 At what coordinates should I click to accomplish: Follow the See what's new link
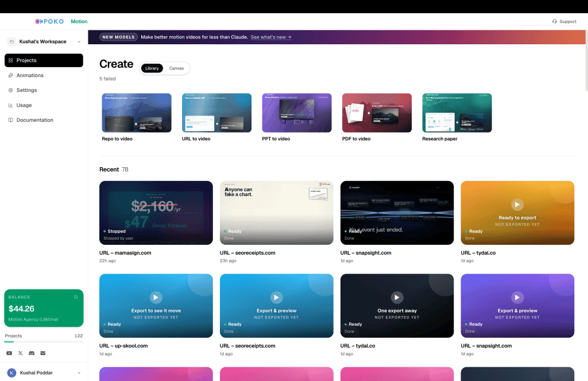(271, 37)
